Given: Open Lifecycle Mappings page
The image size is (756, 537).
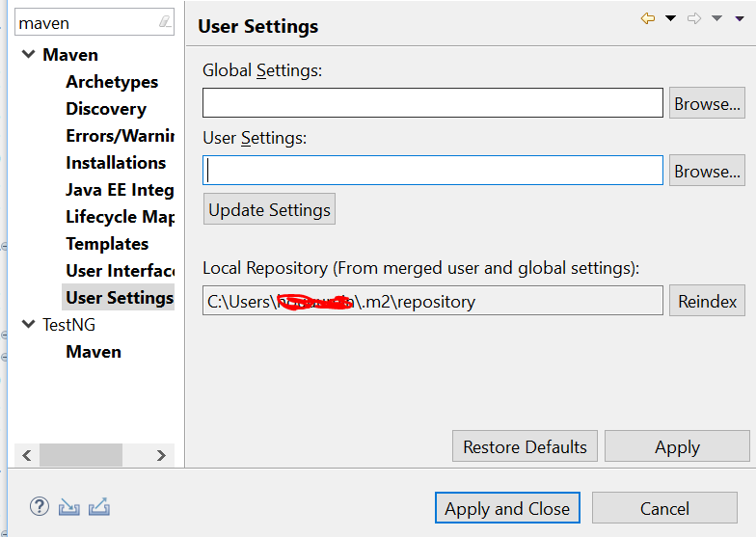Looking at the screenshot, I should tap(120, 217).
